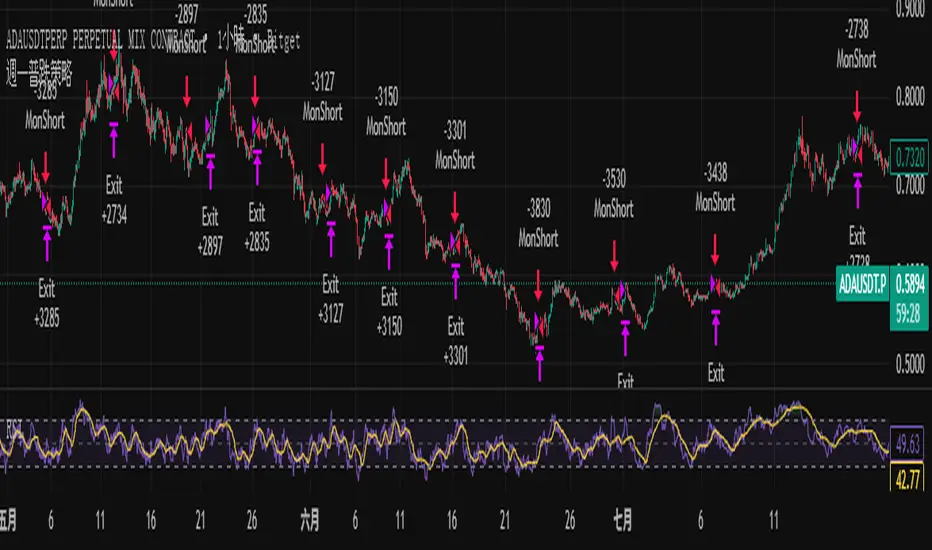Click the Exit +3150 trade label
The width and height of the screenshot is (932, 550).
point(389,311)
